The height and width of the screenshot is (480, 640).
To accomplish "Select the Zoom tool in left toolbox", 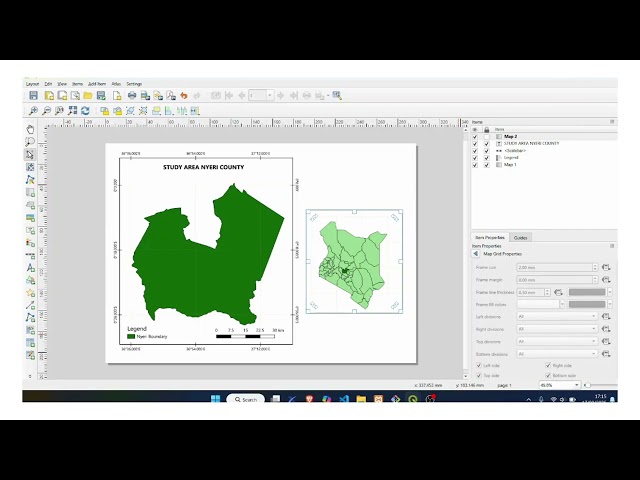I will 30,142.
